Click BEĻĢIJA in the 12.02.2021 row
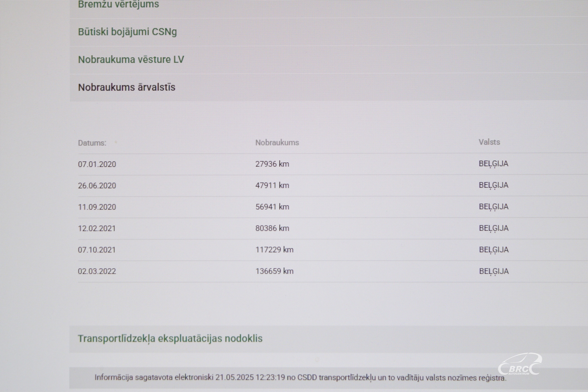 (493, 228)
